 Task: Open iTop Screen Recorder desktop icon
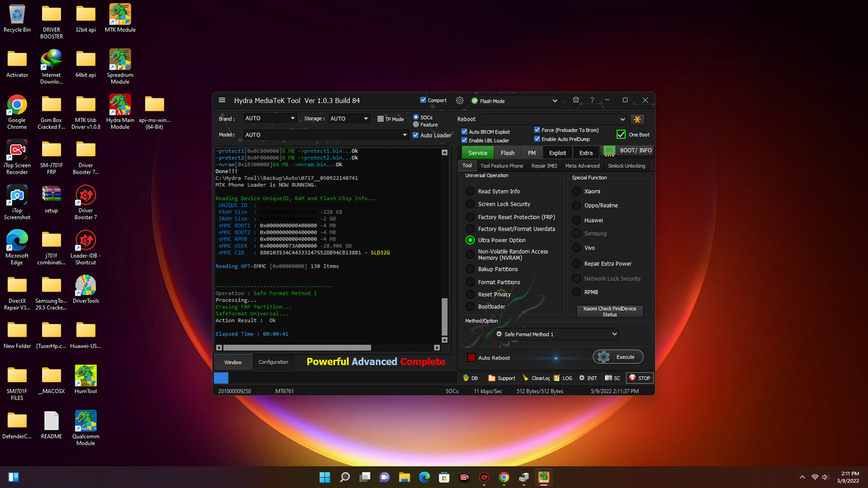[17, 157]
